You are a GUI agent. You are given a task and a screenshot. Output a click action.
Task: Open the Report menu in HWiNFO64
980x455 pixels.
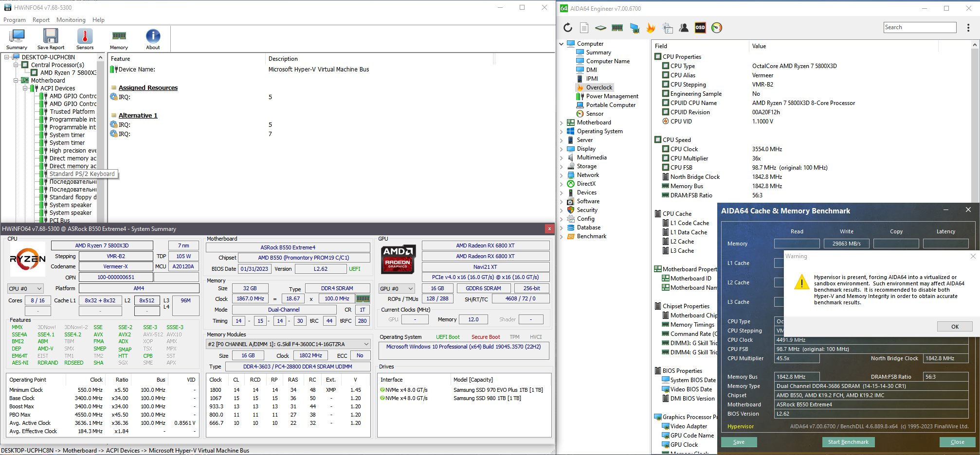point(41,20)
